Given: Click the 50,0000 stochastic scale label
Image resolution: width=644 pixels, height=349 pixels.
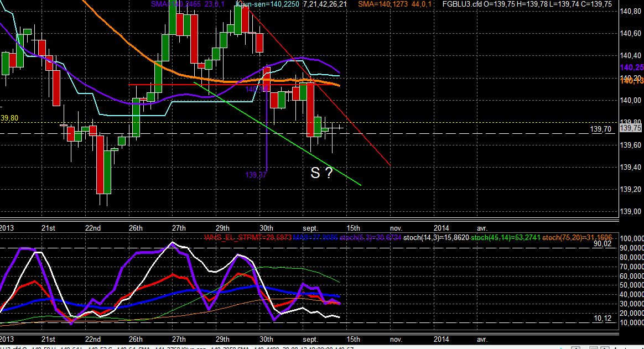Looking at the screenshot, I should pos(632,285).
